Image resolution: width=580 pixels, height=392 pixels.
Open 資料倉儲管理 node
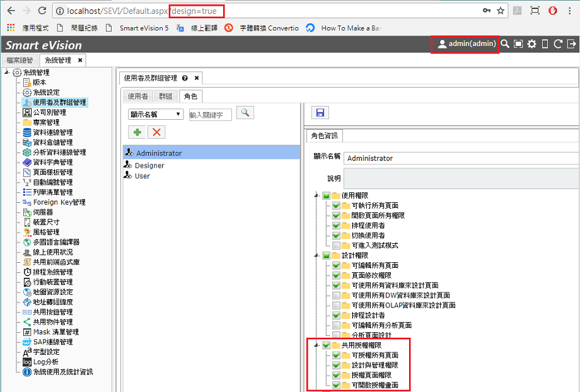[48, 142]
